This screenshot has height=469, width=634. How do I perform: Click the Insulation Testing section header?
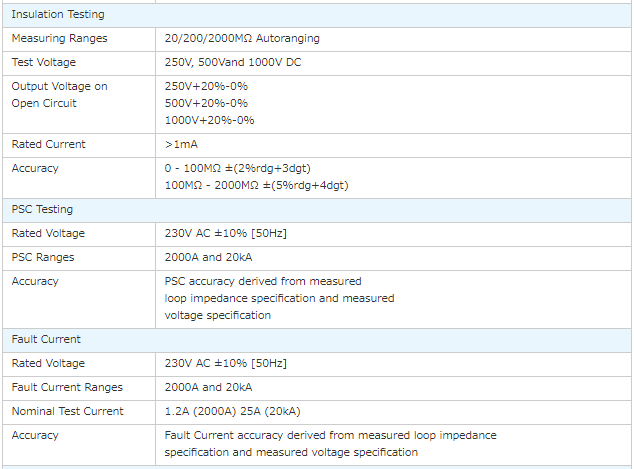57,14
